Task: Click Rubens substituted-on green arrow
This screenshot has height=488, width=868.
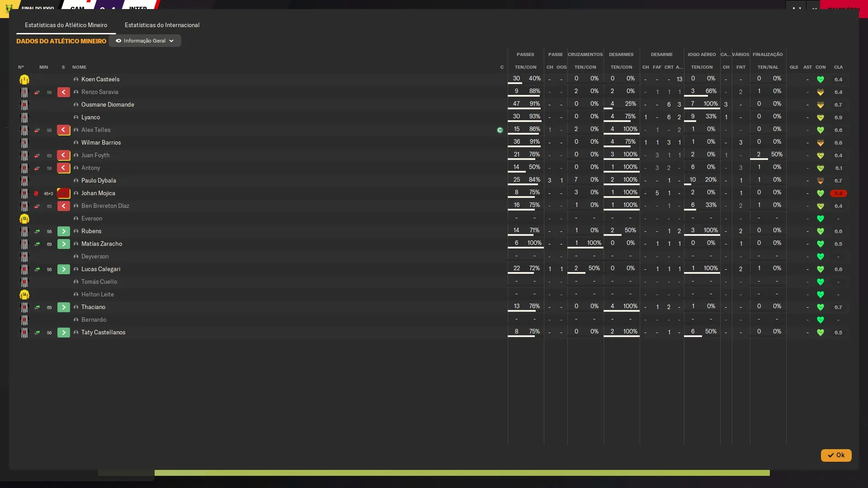Action: tap(37, 231)
